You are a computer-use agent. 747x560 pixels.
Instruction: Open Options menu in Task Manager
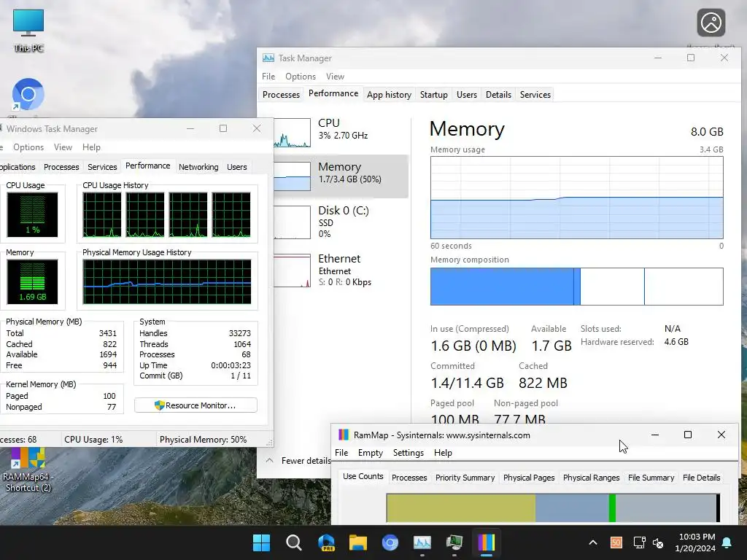pyautogui.click(x=300, y=76)
